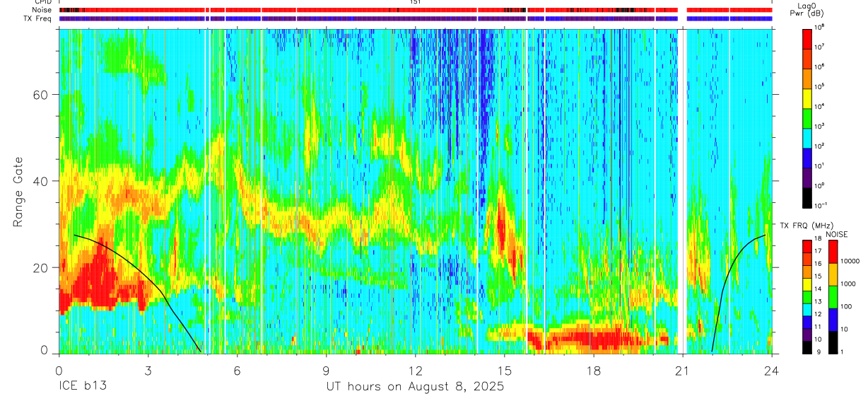
Task: Click the green segment of Lag0 Pwr colorbar
Action: (809, 117)
